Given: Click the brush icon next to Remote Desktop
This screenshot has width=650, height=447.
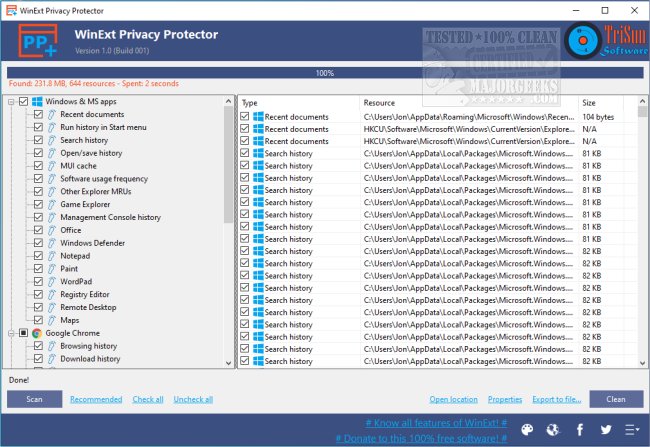Looking at the screenshot, I should [x=51, y=307].
